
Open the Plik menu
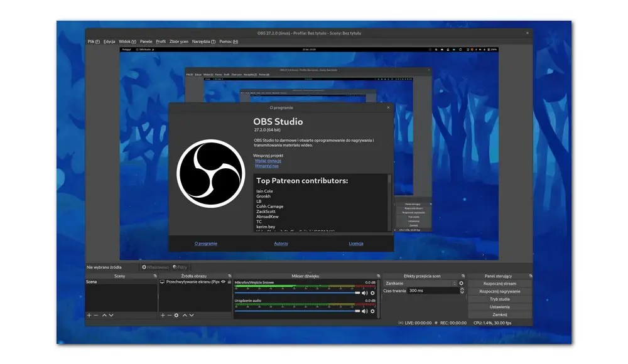click(94, 41)
